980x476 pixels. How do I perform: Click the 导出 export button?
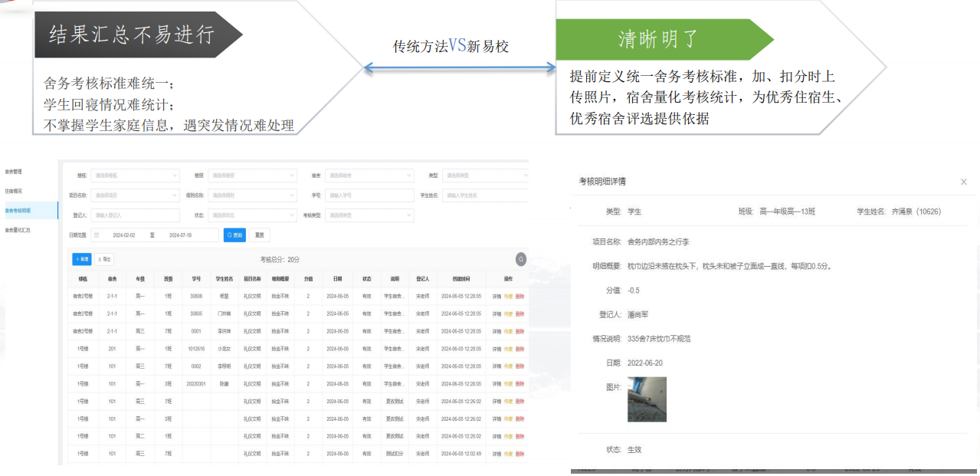[x=104, y=259]
